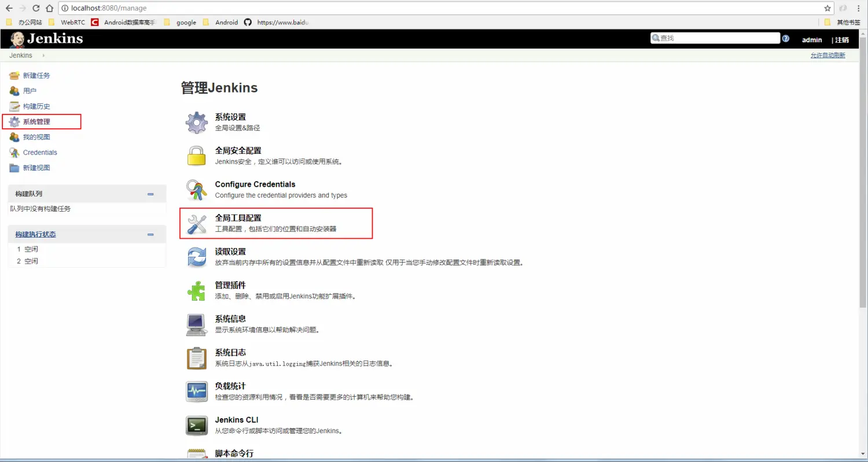Click the browser back button
This screenshot has width=868, height=462.
click(x=9, y=8)
